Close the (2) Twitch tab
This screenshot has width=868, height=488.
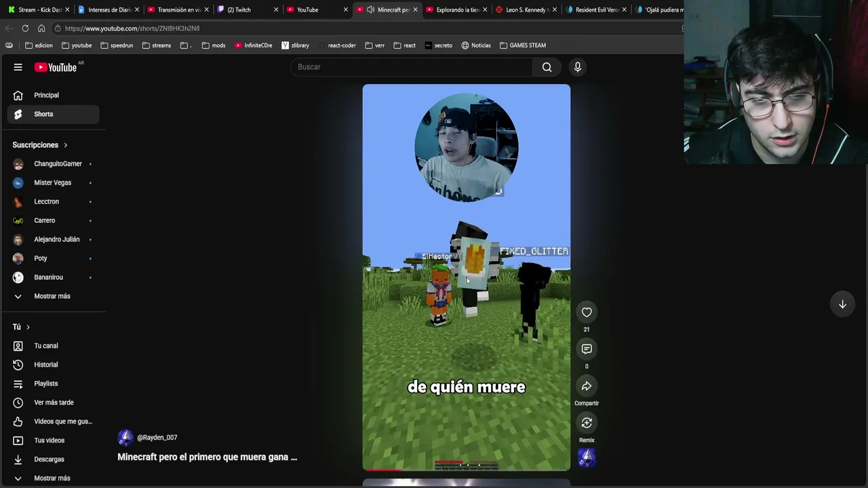click(276, 9)
